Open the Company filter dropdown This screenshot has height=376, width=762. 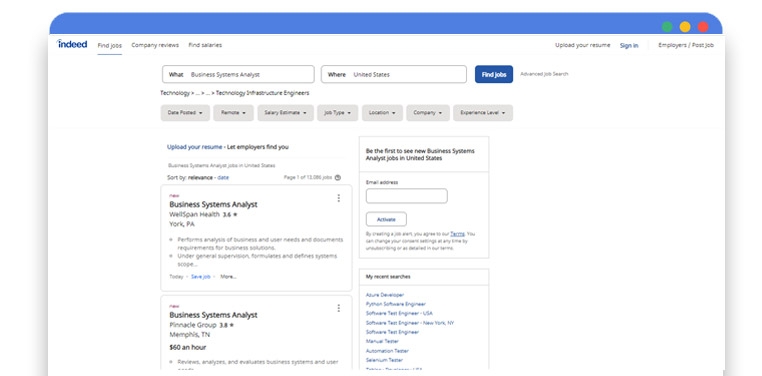click(x=428, y=113)
